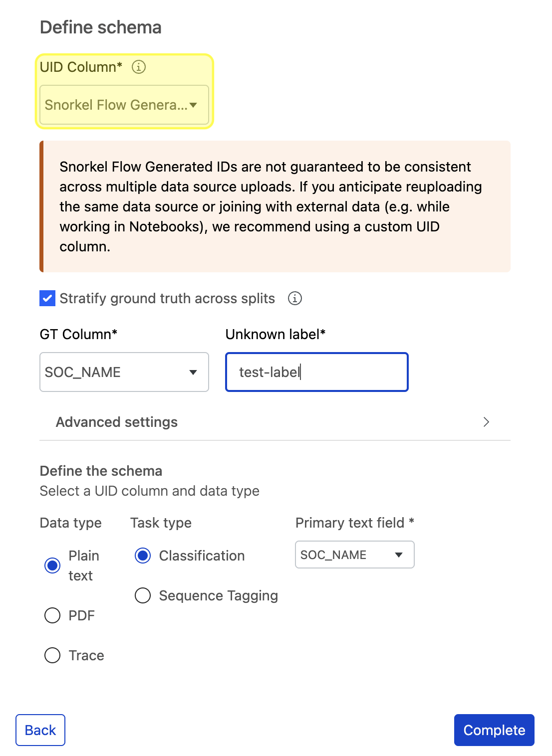Open Primary text field SOC_NAME dropdown
This screenshot has height=756, width=552.
(x=355, y=555)
